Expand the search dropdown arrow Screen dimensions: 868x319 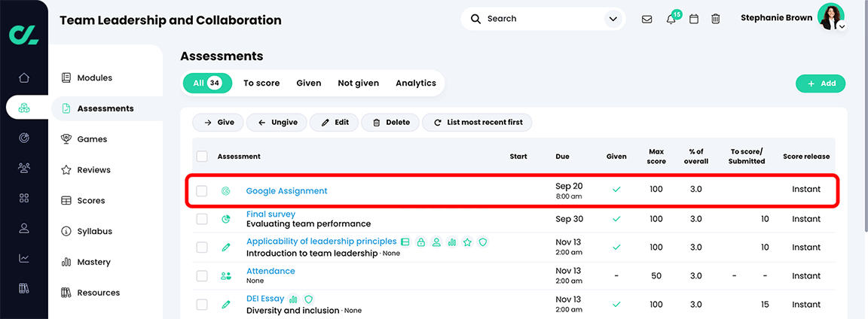[x=611, y=19]
